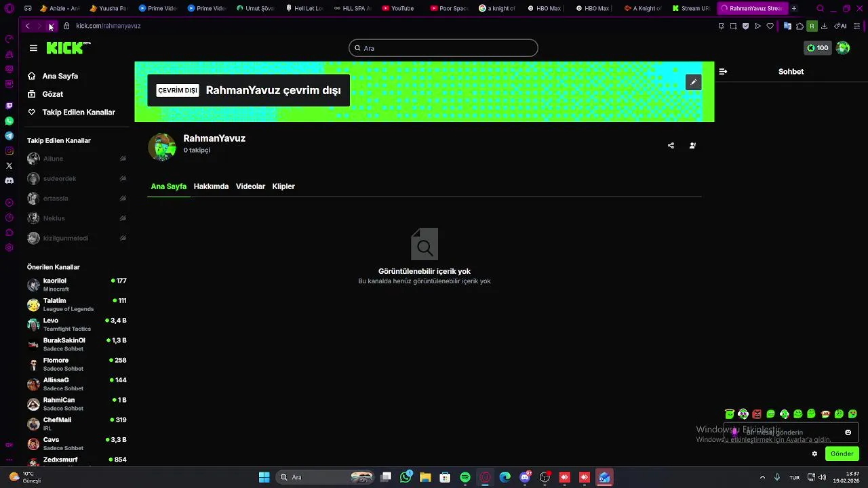Open recommended channel kaoriloi
868x488 pixels.
pos(77,285)
